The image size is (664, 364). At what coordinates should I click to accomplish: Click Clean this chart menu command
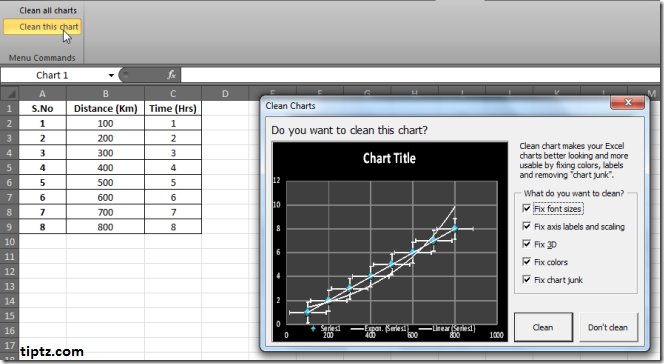(42, 27)
